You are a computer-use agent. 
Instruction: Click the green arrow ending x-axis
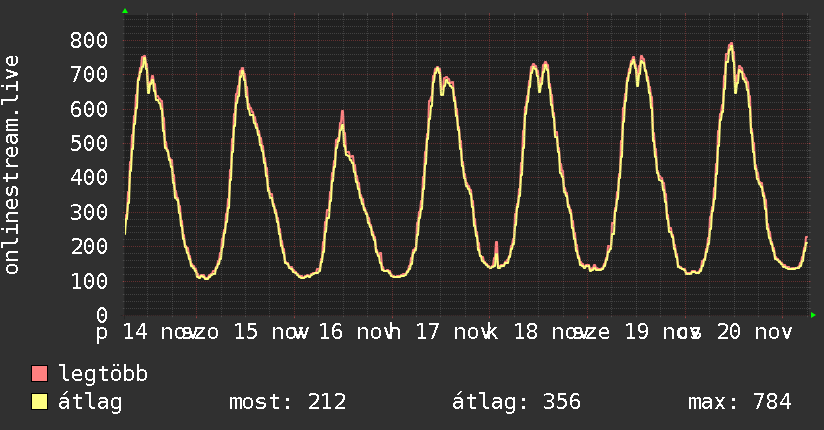click(813, 315)
